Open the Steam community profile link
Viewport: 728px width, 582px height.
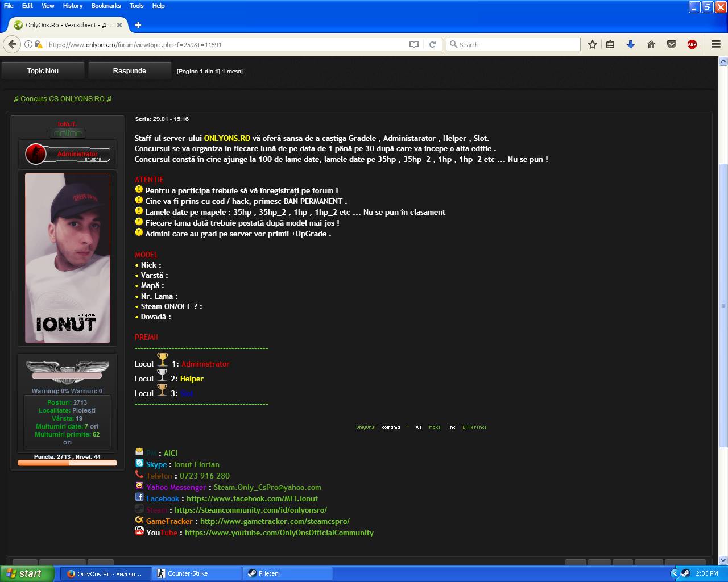(250, 510)
